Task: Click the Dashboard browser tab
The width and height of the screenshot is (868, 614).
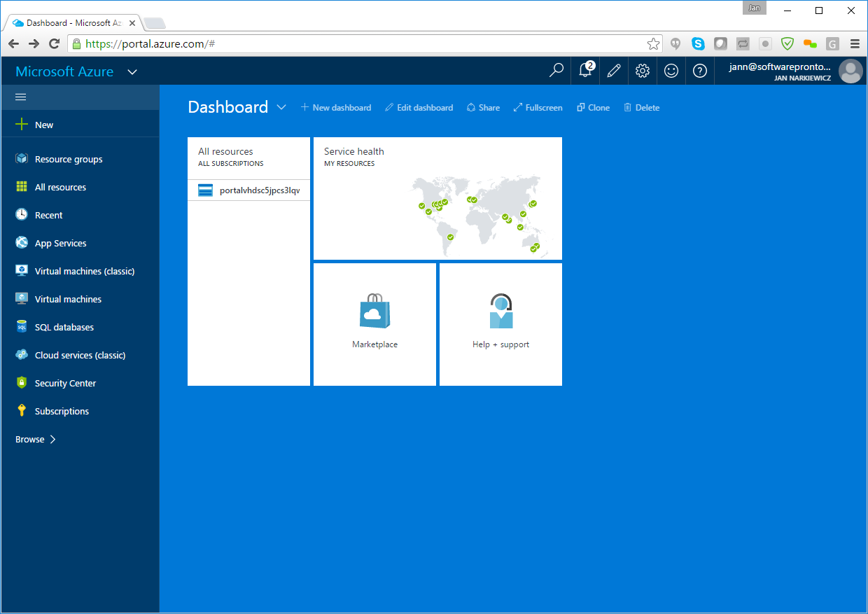Action: tap(74, 23)
